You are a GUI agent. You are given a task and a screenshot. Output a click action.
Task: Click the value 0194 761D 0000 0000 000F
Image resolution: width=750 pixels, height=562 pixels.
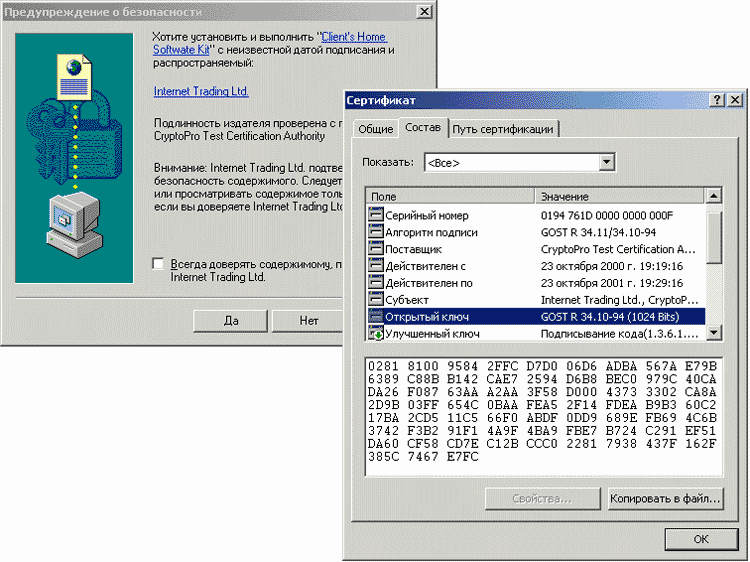(x=607, y=215)
